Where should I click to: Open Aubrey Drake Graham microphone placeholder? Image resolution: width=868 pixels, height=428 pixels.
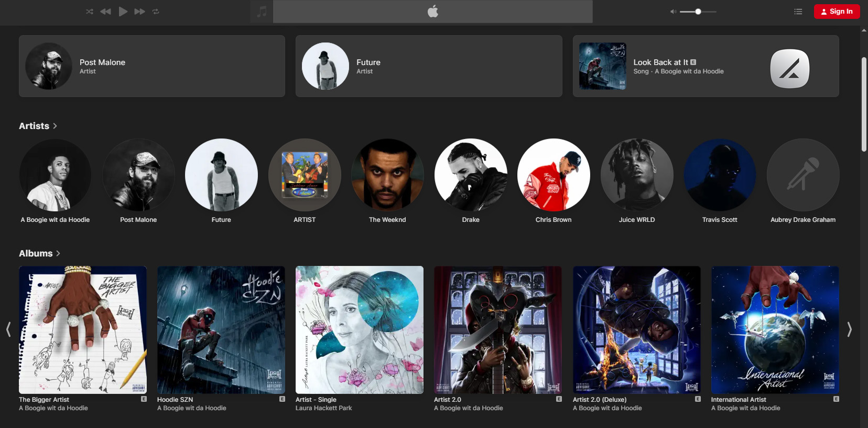pos(803,175)
